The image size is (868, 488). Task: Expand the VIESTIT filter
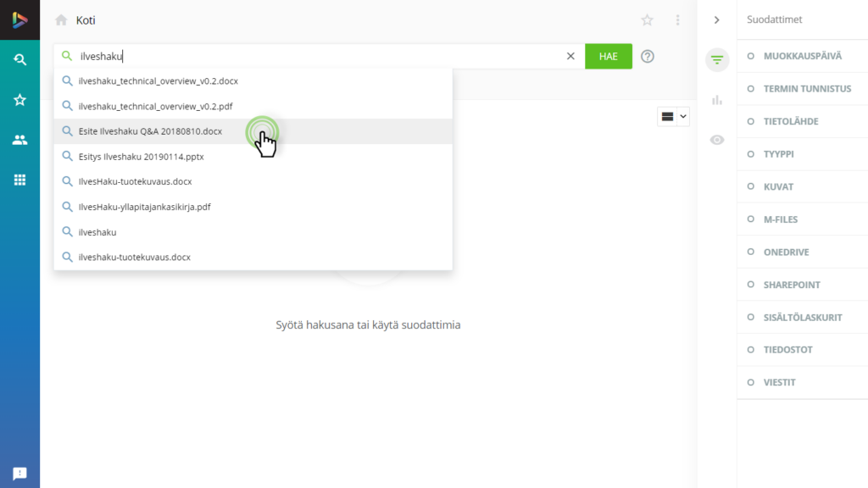(x=802, y=382)
